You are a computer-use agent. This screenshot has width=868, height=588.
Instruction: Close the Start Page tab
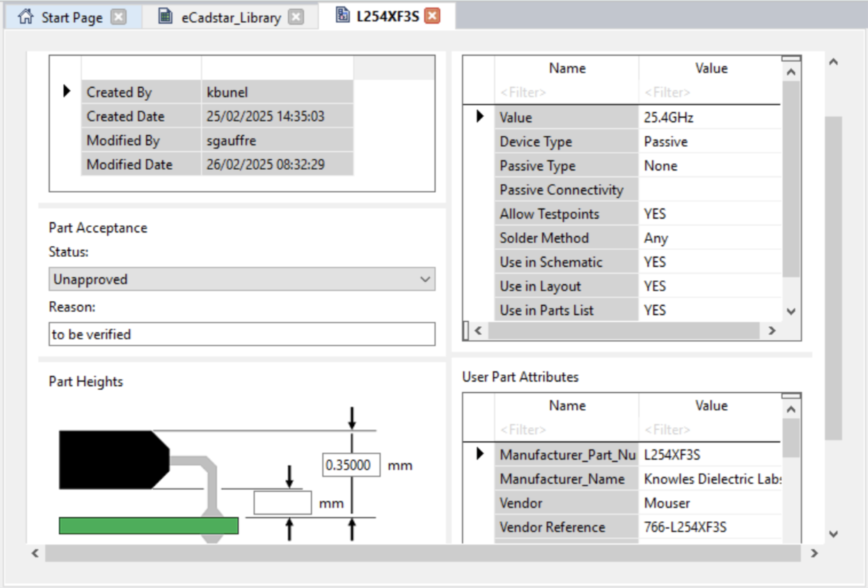point(118,17)
